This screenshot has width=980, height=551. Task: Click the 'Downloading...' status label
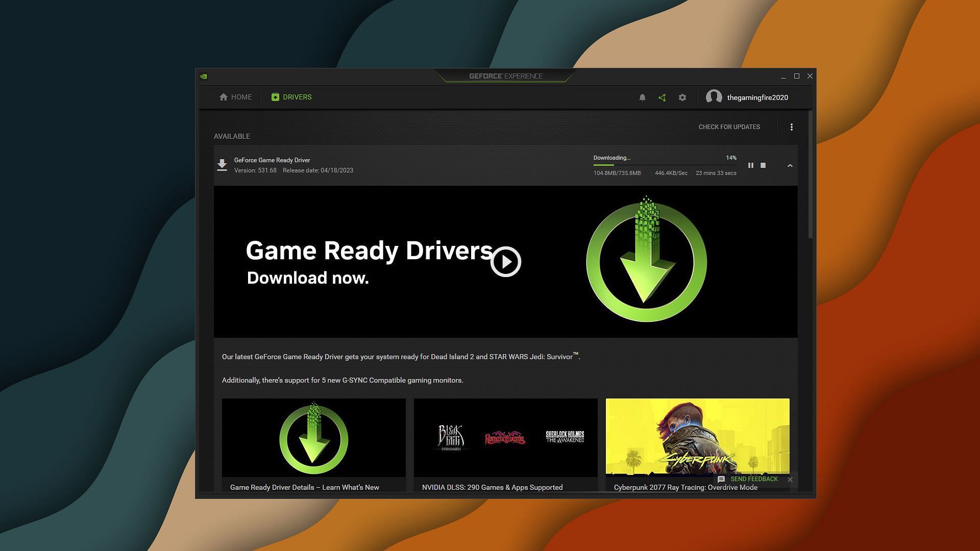[612, 158]
